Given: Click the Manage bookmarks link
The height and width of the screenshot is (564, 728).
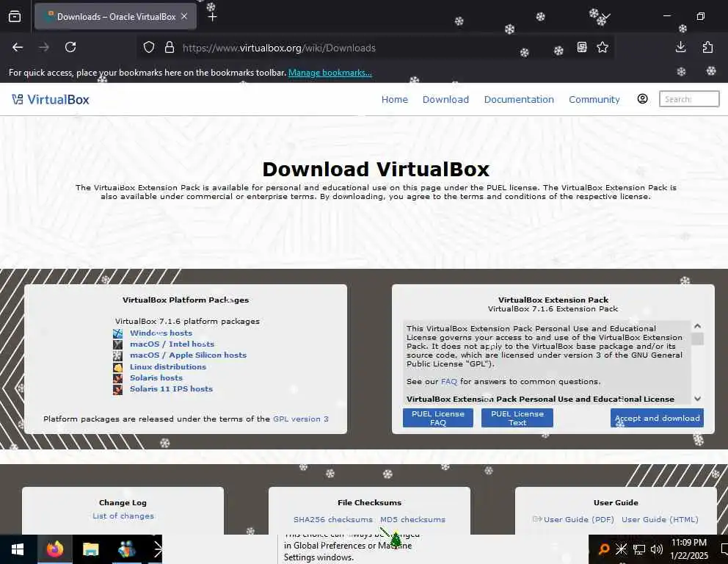Looking at the screenshot, I should (330, 73).
